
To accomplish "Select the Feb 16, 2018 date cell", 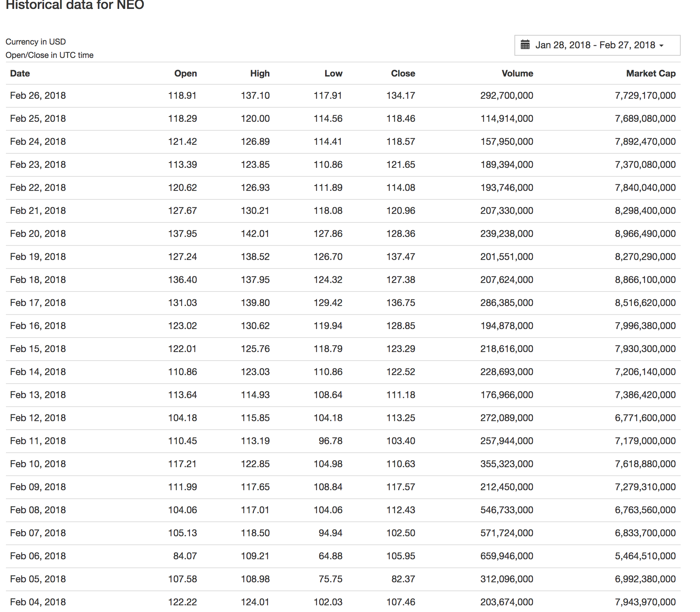I will pos(38,326).
